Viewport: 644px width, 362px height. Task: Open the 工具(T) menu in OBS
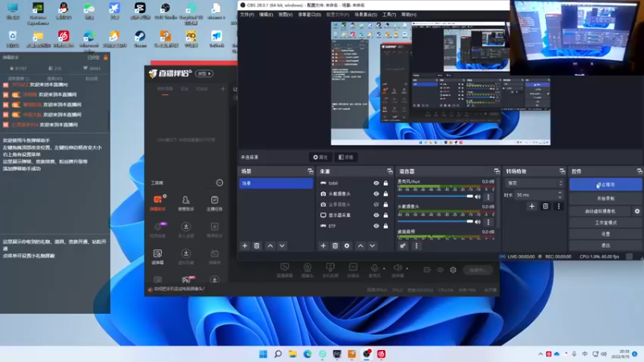[389, 14]
